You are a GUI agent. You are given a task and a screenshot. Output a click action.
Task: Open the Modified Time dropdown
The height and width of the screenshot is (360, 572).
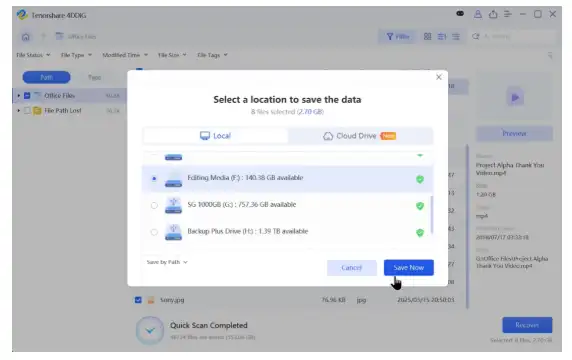click(125, 55)
